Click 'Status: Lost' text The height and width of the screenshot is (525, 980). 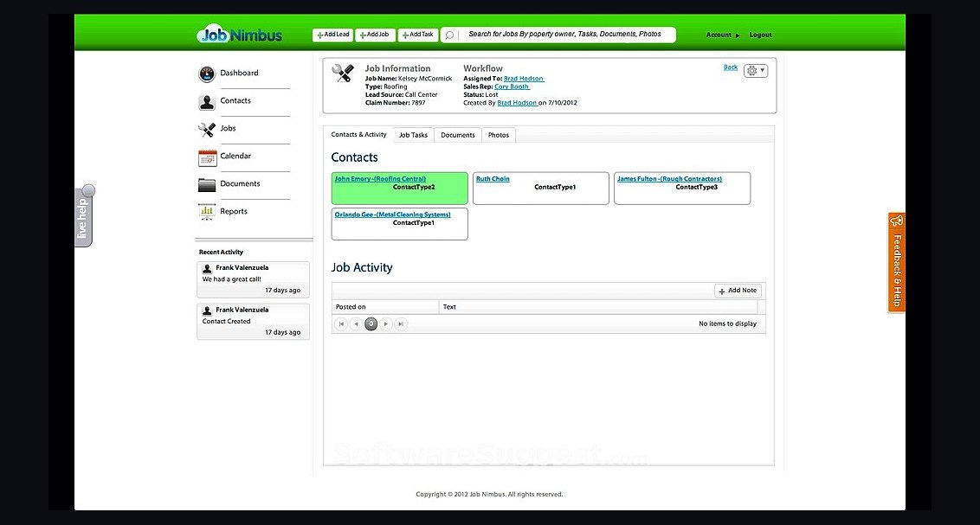480,95
